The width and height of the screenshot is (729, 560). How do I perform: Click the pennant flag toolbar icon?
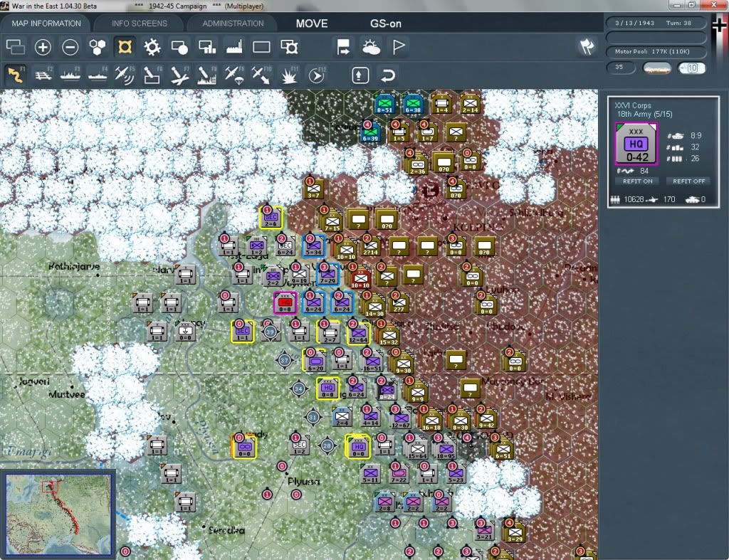point(399,47)
